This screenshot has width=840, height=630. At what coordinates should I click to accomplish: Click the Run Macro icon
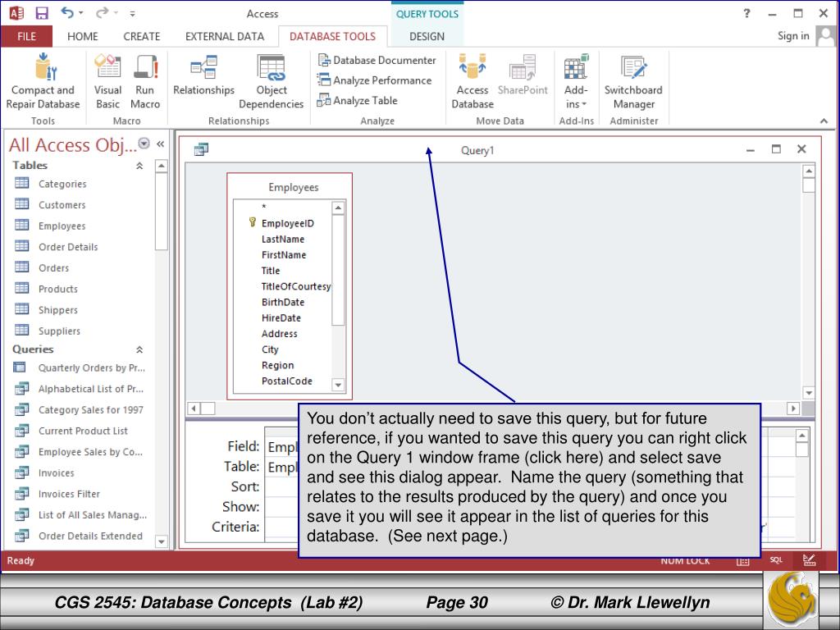(x=145, y=67)
